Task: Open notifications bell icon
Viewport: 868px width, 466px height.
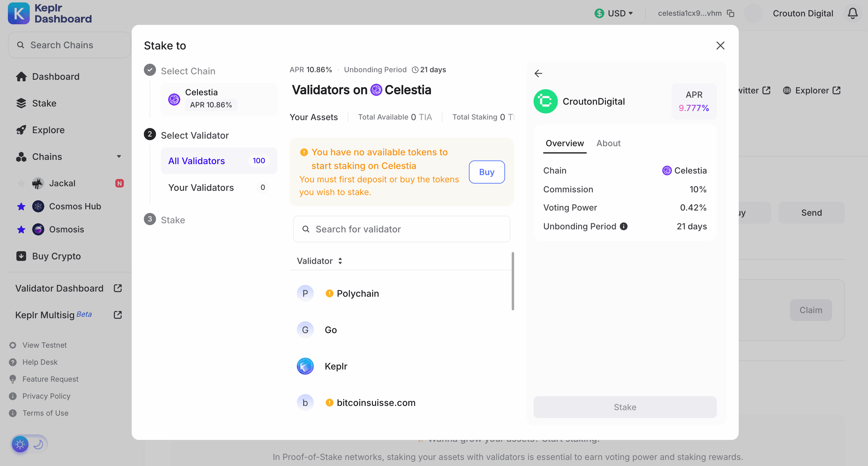Action: 853,13
